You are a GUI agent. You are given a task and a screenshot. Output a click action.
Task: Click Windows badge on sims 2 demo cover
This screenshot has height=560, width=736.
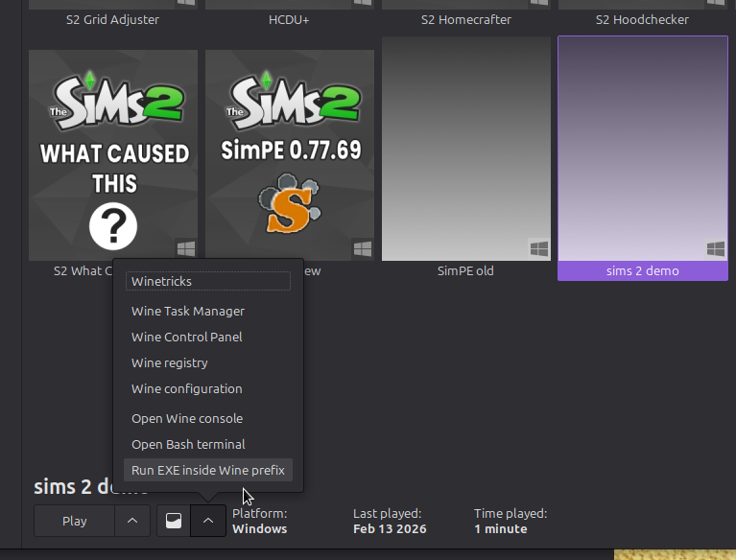pos(715,249)
